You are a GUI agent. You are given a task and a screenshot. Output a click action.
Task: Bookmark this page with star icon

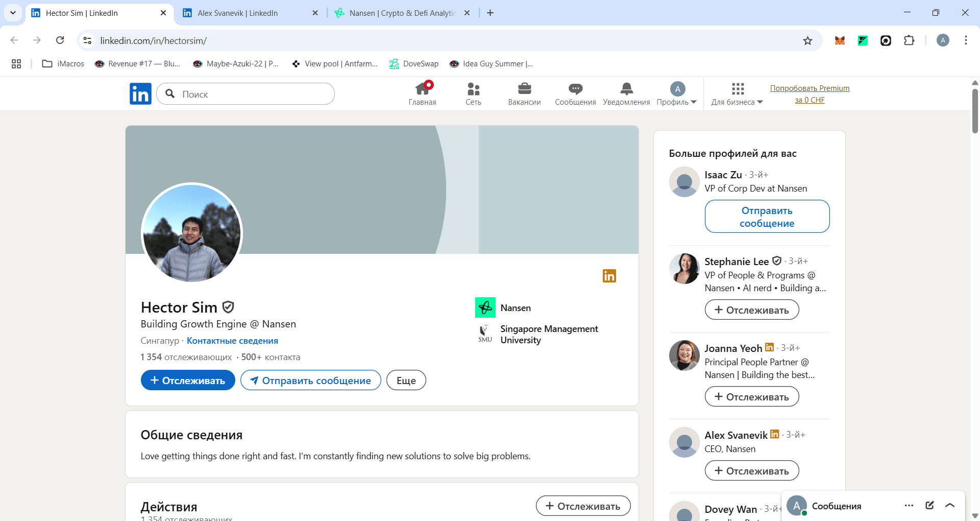pos(807,40)
